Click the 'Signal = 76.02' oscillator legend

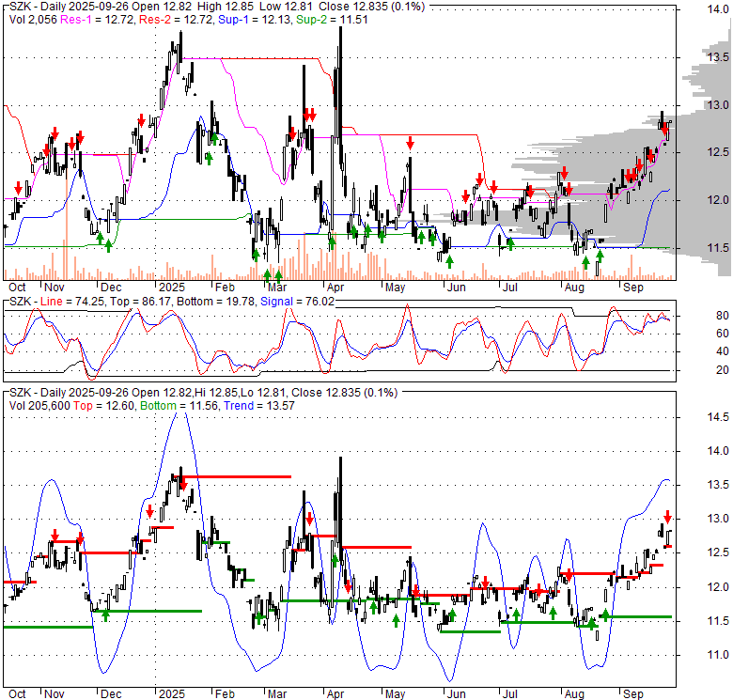click(297, 302)
